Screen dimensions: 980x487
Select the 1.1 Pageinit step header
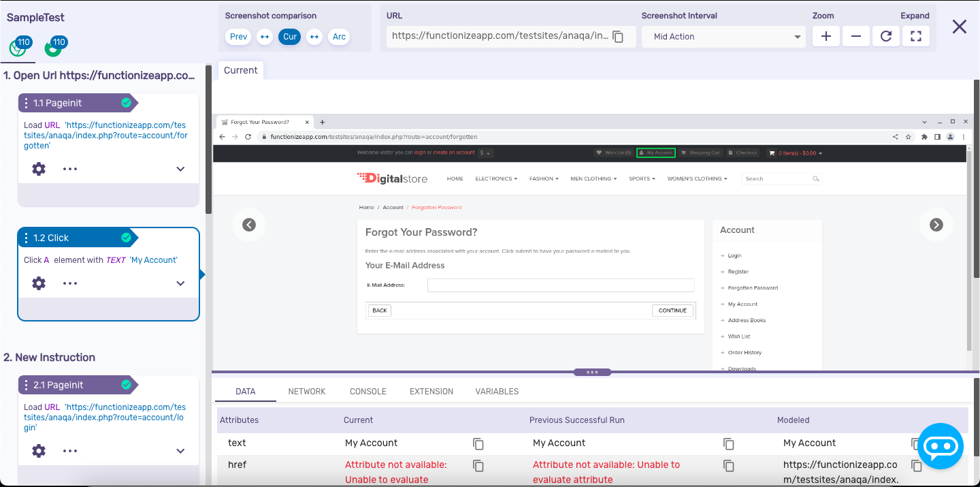pos(78,103)
